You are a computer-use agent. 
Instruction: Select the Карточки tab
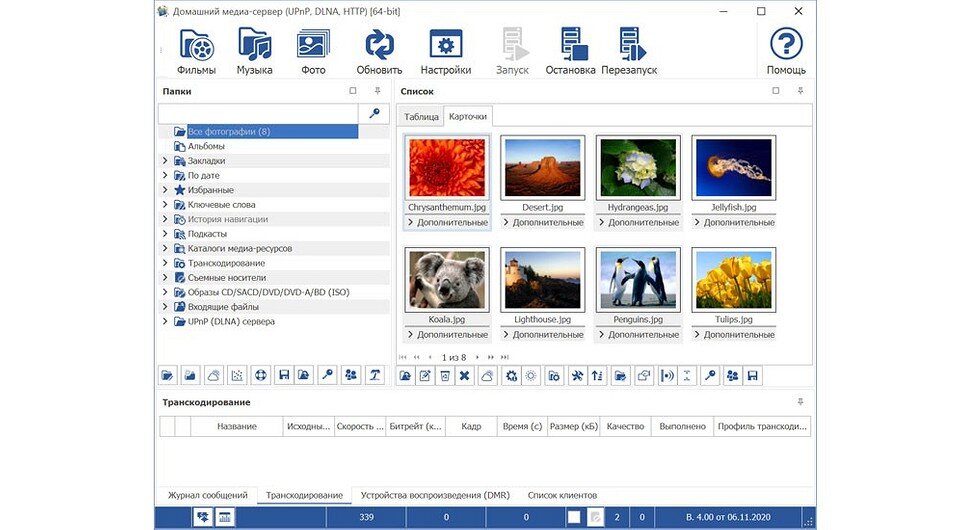click(468, 116)
